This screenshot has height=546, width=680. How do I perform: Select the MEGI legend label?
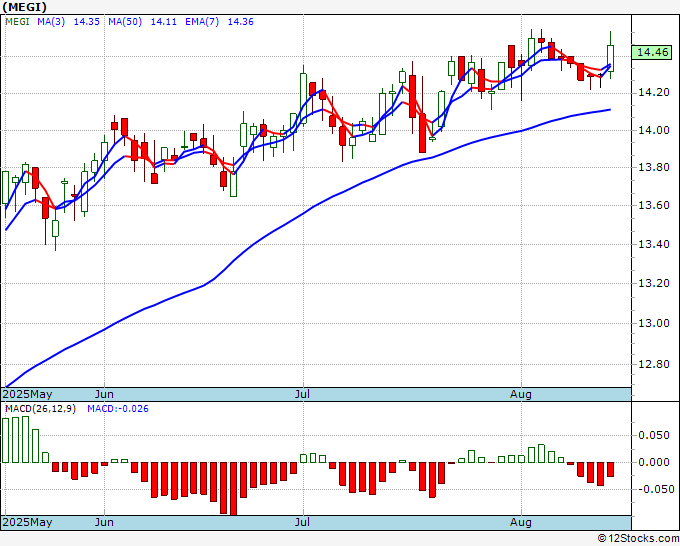[x=17, y=22]
